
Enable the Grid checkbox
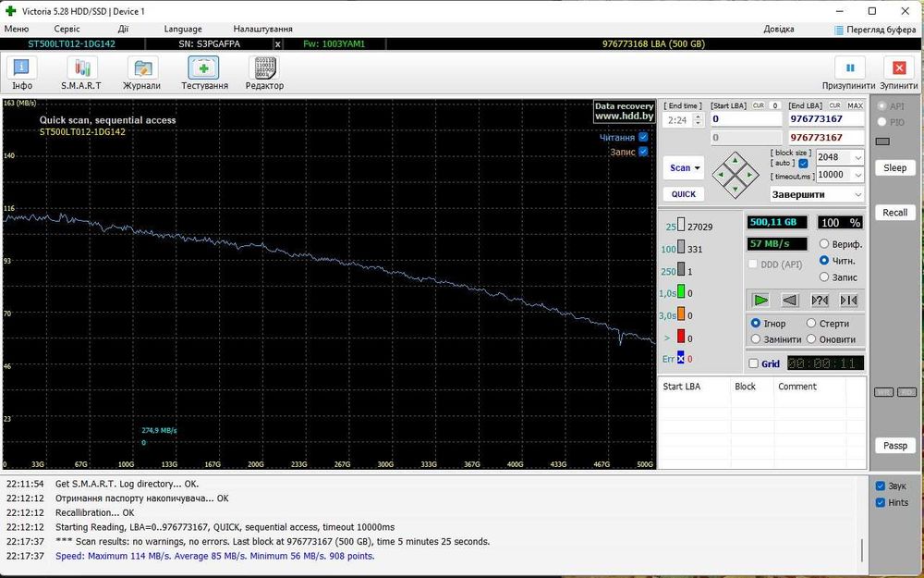(x=754, y=364)
